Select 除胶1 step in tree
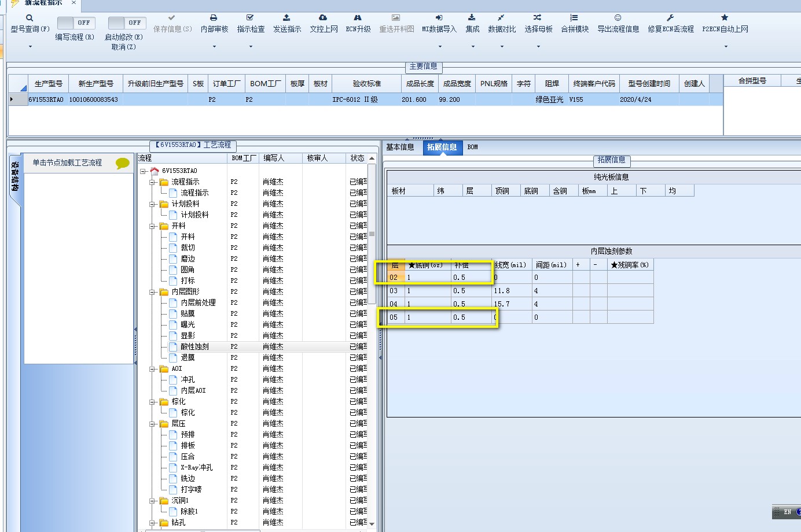Screen dimensions: 801x532 (189, 511)
